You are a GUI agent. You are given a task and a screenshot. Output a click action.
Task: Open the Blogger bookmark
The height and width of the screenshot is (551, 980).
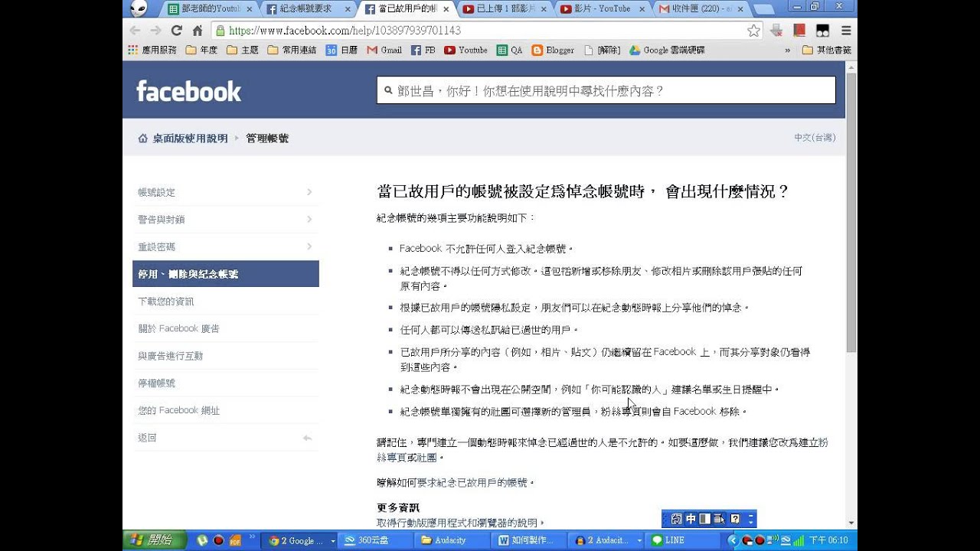553,50
